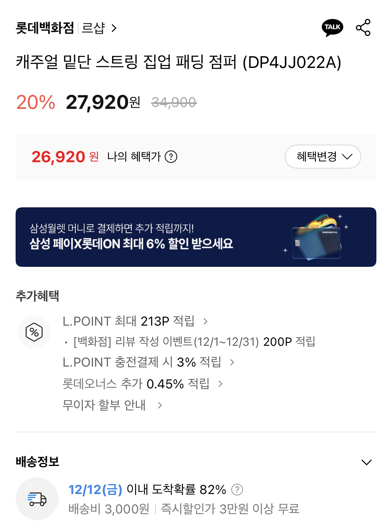Share product via KakaoTalk icon
Viewport: 392px width, 532px height.
coord(332,28)
